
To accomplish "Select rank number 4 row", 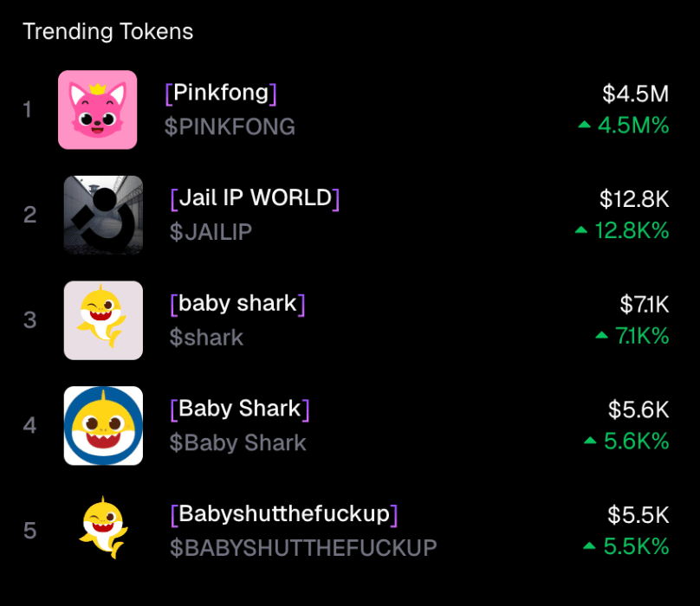I will (x=346, y=426).
